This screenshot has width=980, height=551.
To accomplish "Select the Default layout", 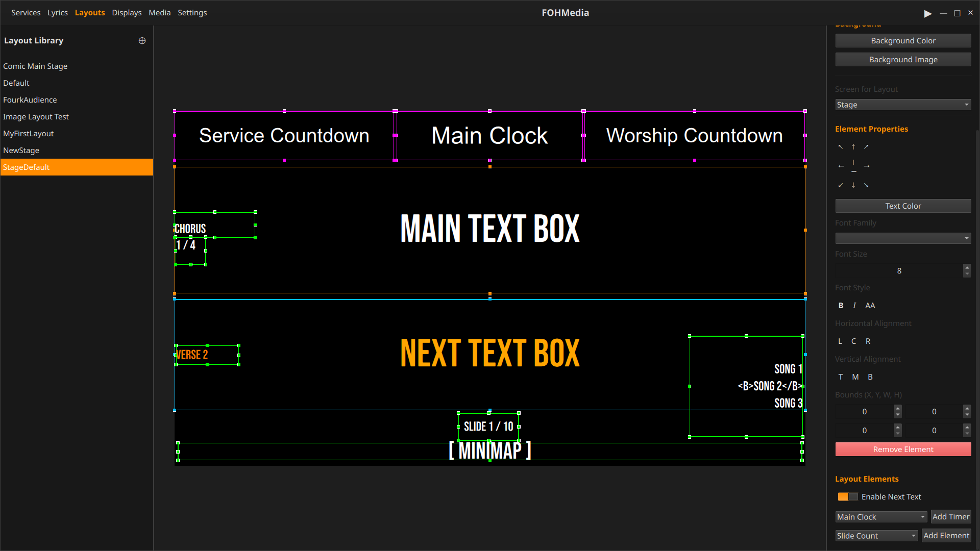I will pos(77,83).
